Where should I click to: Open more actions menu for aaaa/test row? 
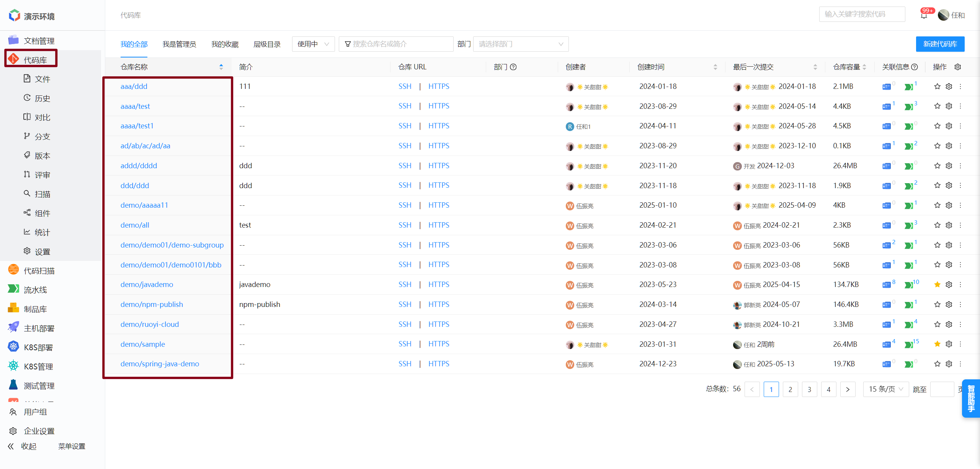[960, 106]
